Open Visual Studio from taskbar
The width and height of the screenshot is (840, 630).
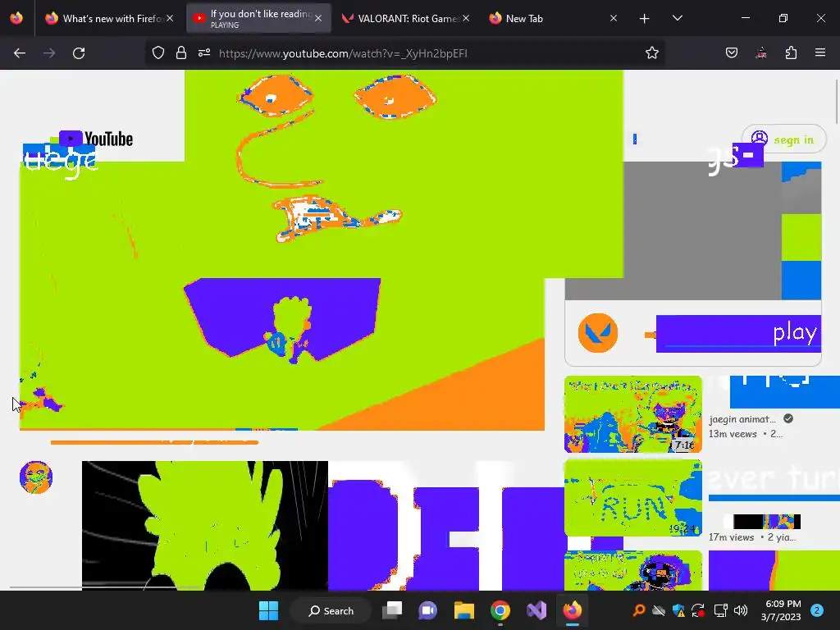[x=536, y=610]
